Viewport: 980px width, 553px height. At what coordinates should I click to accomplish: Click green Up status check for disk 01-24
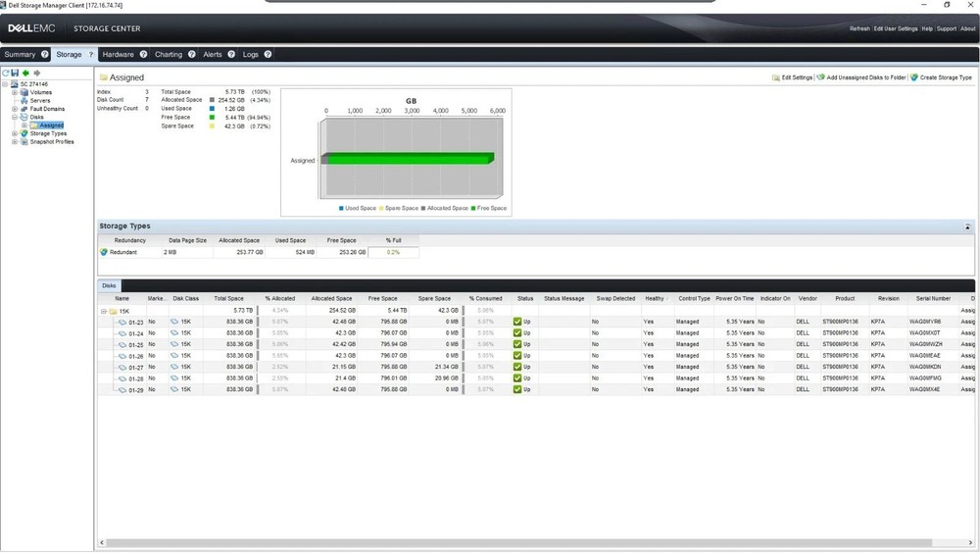tap(517, 332)
